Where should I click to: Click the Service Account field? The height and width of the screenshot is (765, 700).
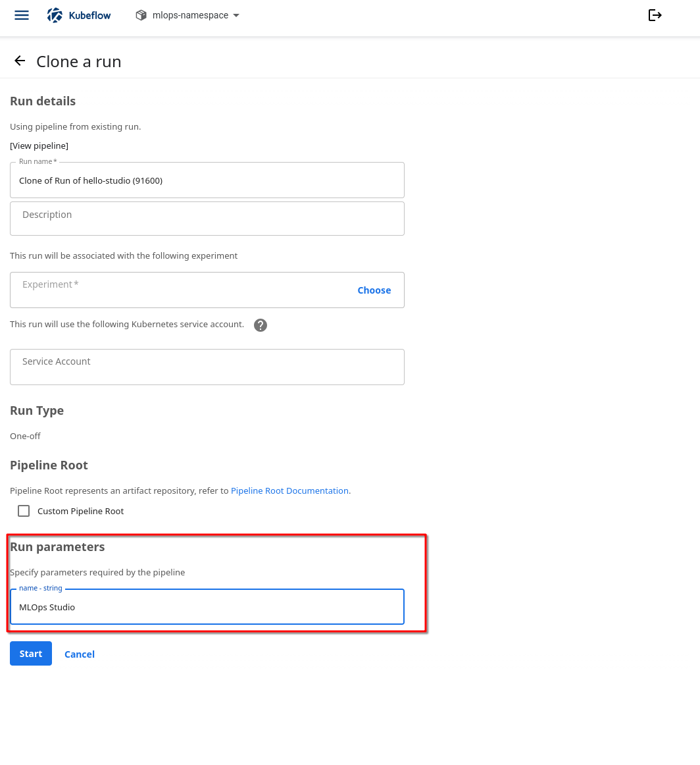[x=207, y=367]
